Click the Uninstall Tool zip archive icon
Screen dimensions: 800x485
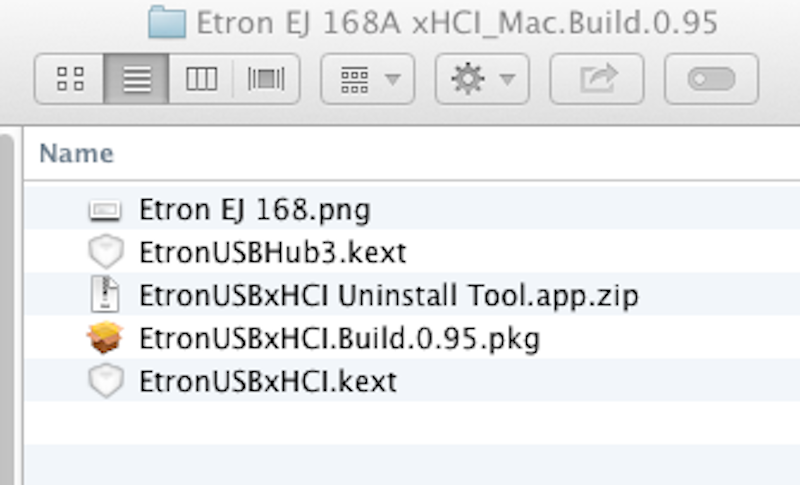104,296
